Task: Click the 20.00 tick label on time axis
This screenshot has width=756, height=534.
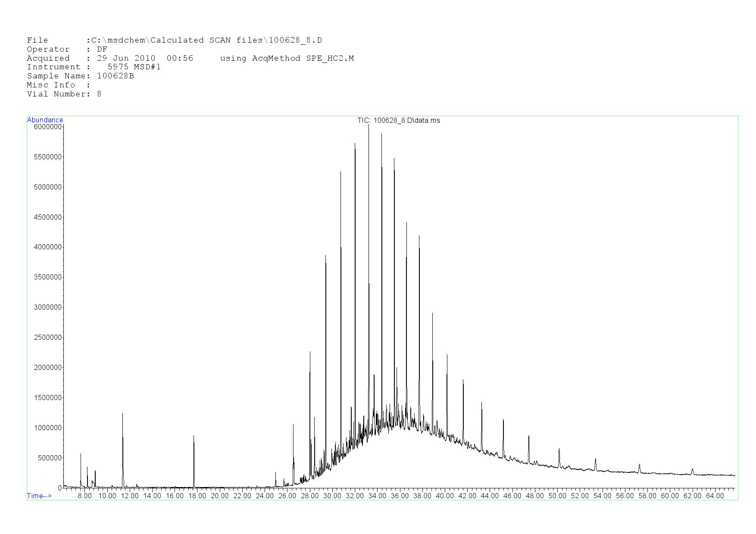Action: 219,496
